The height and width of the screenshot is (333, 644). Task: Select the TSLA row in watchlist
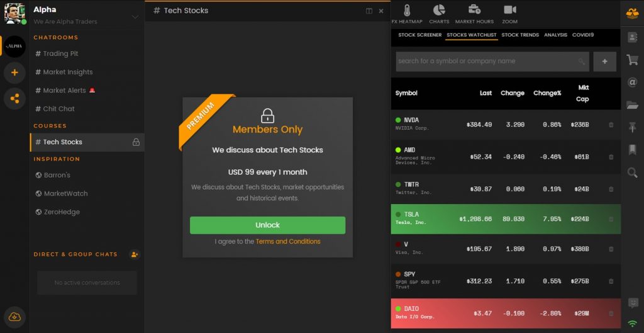[506, 219]
